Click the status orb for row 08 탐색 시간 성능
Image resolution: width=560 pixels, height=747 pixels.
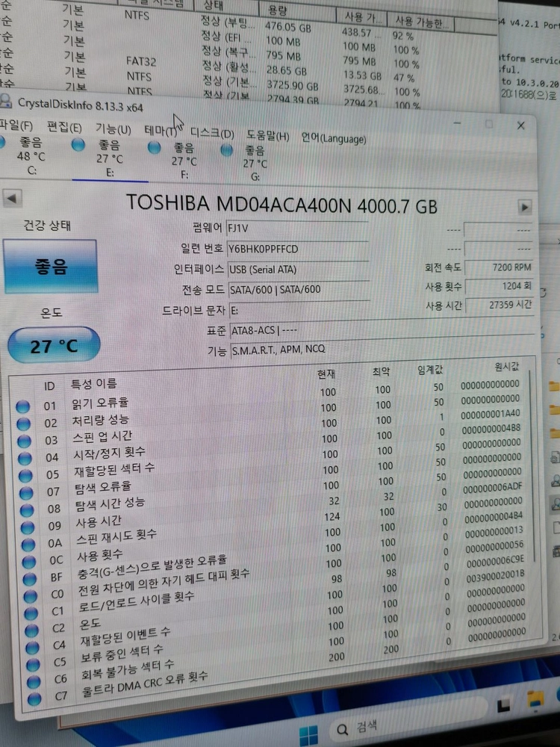[27, 509]
